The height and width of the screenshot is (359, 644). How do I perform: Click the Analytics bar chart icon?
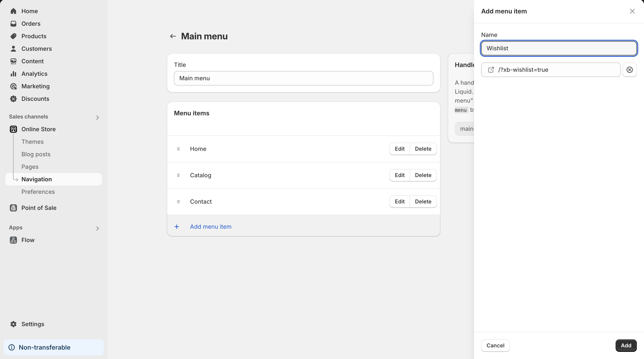[x=13, y=74]
